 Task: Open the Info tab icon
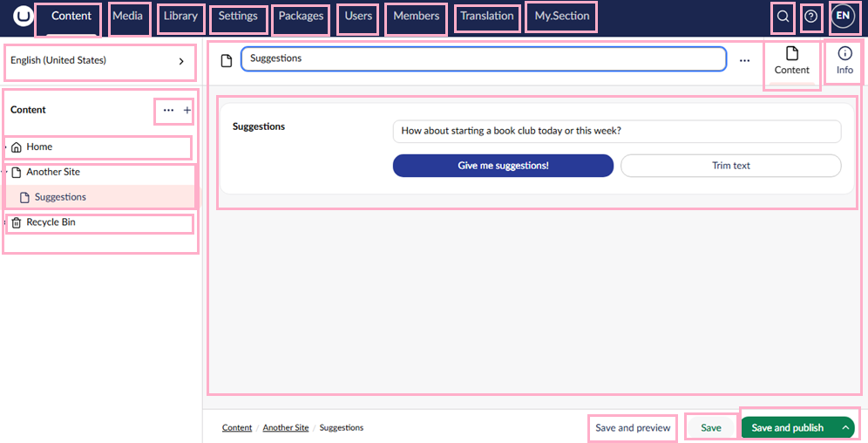pos(844,53)
